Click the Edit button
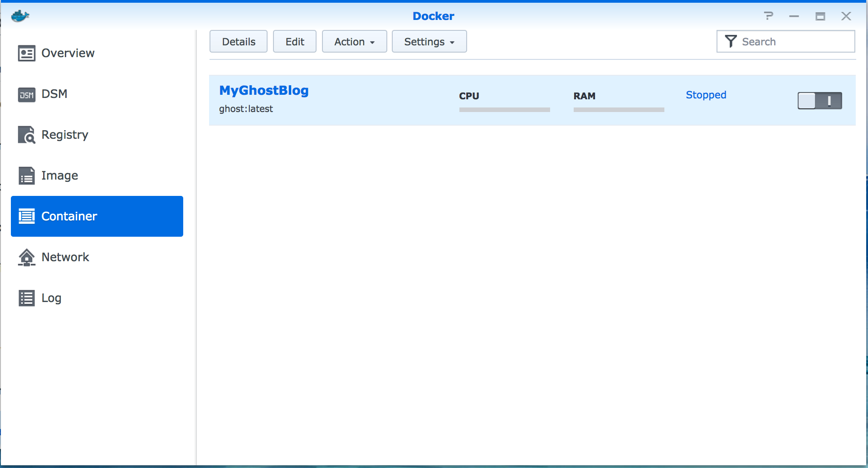 click(x=295, y=41)
